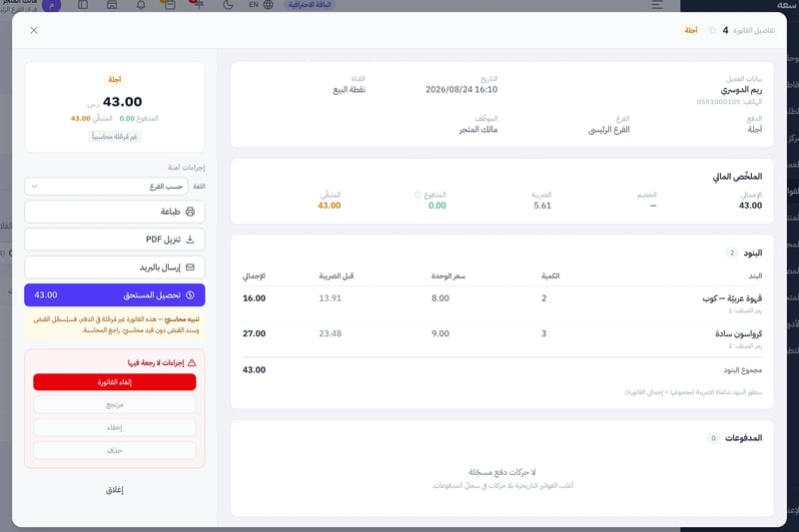Click pre-tax value 23.48
Screen dimensions: 799x532
[331, 334]
